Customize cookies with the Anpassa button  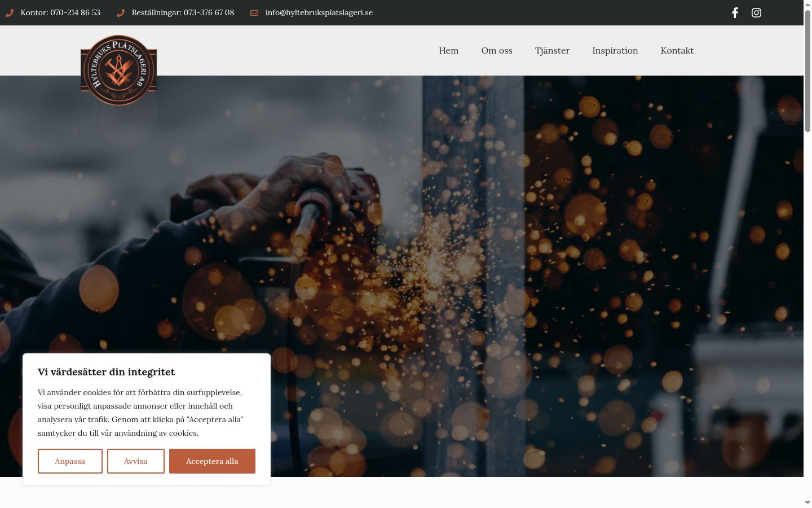tap(70, 461)
